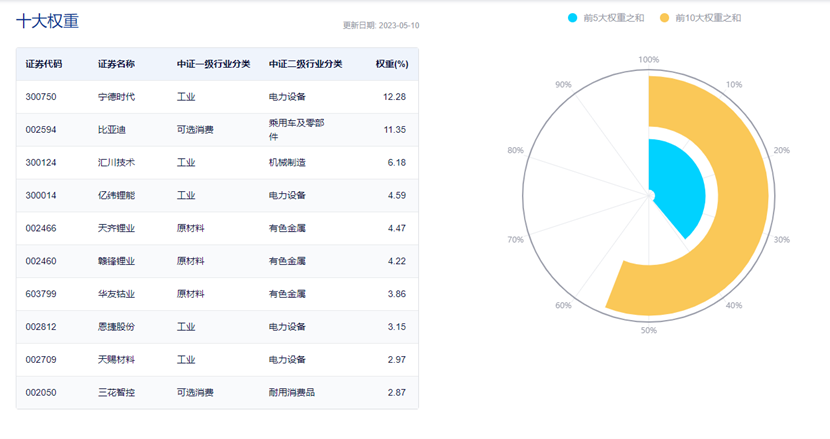Select stock code 603799
This screenshot has height=439, width=830.
(x=41, y=294)
